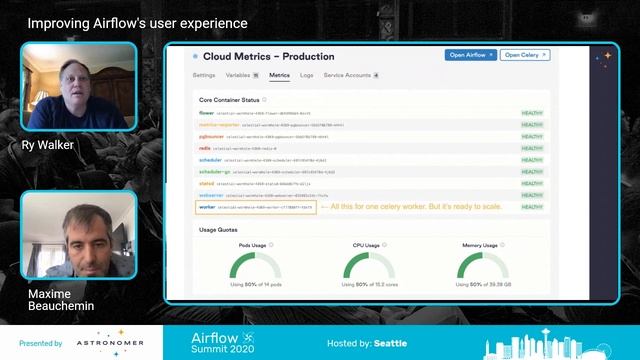The width and height of the screenshot is (640, 360).
Task: Click the info icon beside Pods Usage
Action: pos(271,245)
